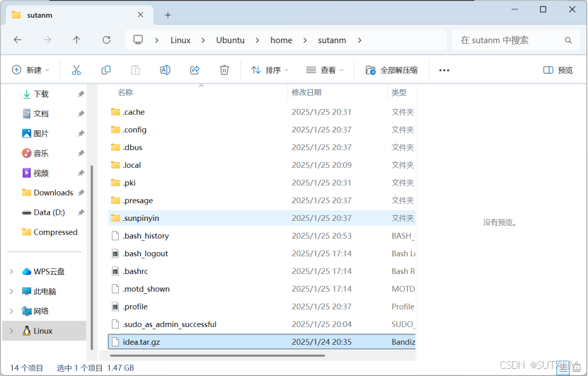Select Downloads folder in navigation pane
The image size is (588, 376).
(x=53, y=193)
